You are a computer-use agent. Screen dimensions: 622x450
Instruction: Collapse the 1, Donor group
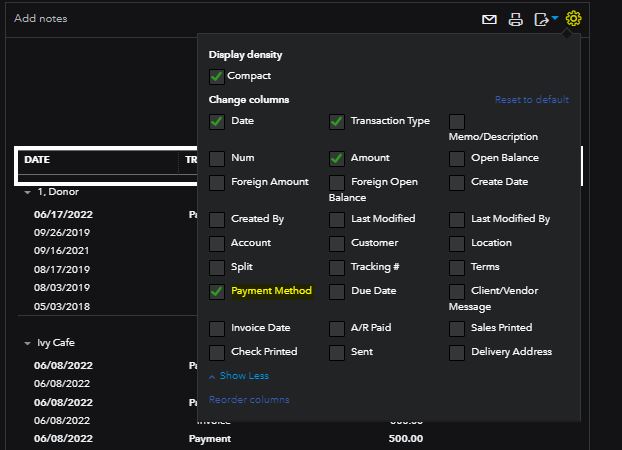[28, 192]
